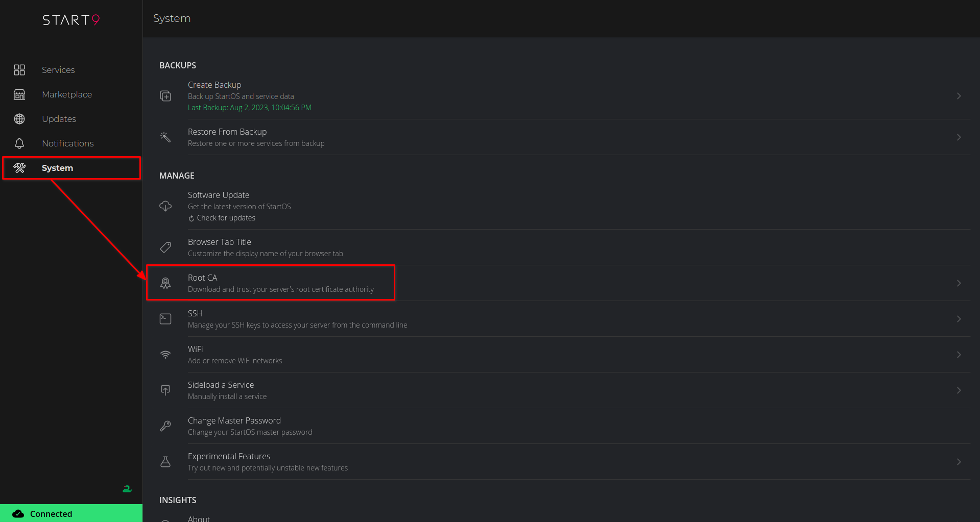Click the Create Backup icon

pyautogui.click(x=165, y=96)
